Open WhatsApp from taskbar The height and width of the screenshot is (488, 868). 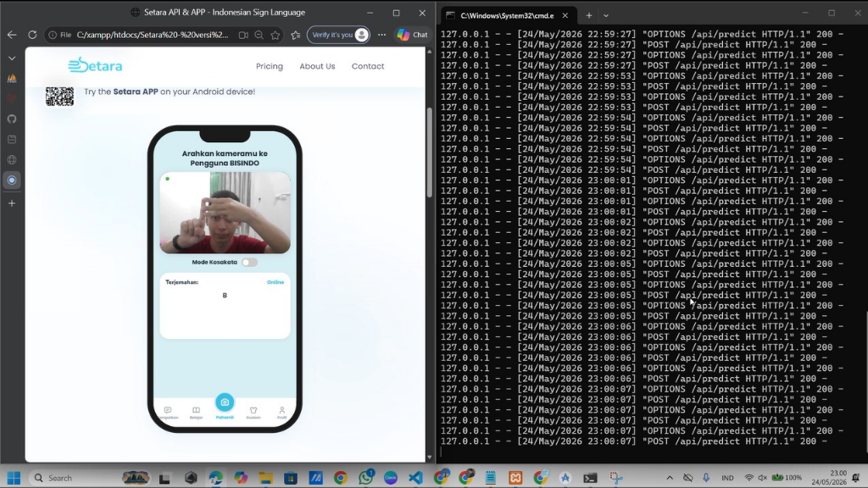pyautogui.click(x=366, y=478)
